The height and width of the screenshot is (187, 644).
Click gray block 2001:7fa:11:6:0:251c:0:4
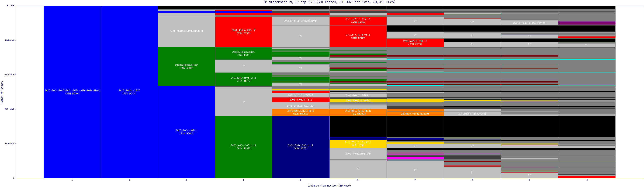click(x=301, y=21)
